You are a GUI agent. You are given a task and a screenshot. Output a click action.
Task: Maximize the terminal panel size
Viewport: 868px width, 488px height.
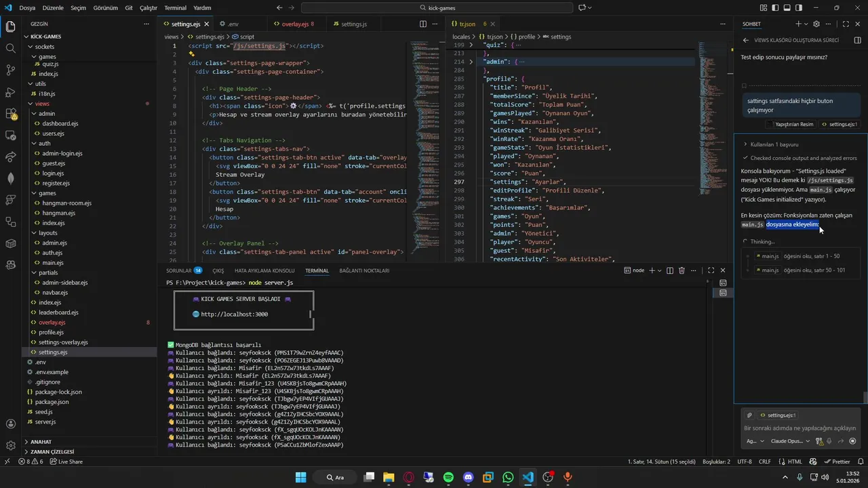click(x=711, y=270)
